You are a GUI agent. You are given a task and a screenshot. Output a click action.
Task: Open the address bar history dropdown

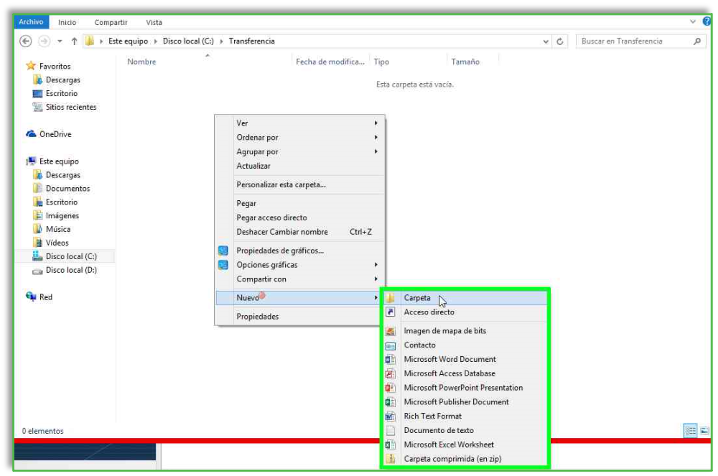point(544,41)
